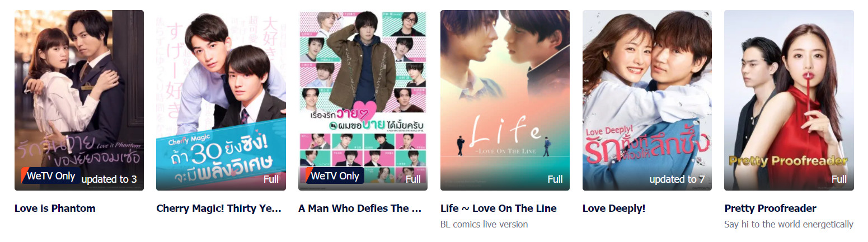Click the Love is Phantom title link
This screenshot has height=242, width=868.
[x=55, y=208]
